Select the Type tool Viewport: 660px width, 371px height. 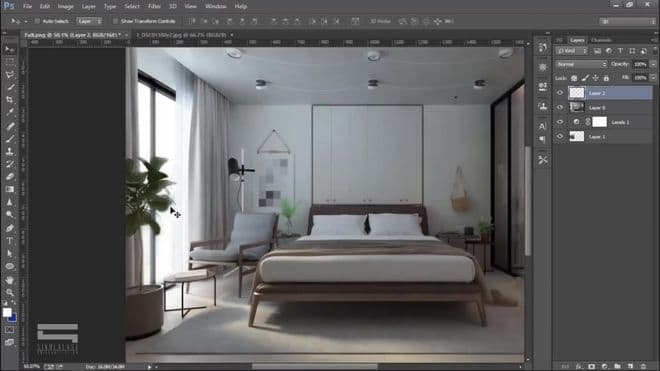click(9, 241)
